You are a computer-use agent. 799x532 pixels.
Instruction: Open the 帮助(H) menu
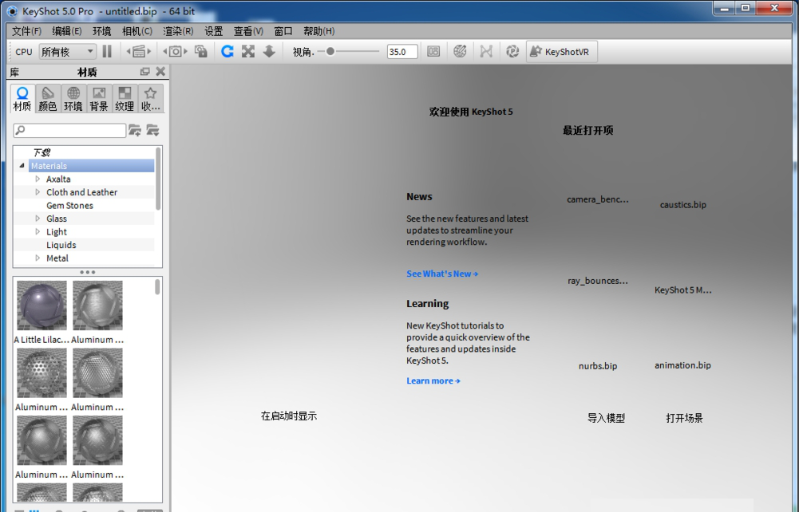(x=319, y=31)
